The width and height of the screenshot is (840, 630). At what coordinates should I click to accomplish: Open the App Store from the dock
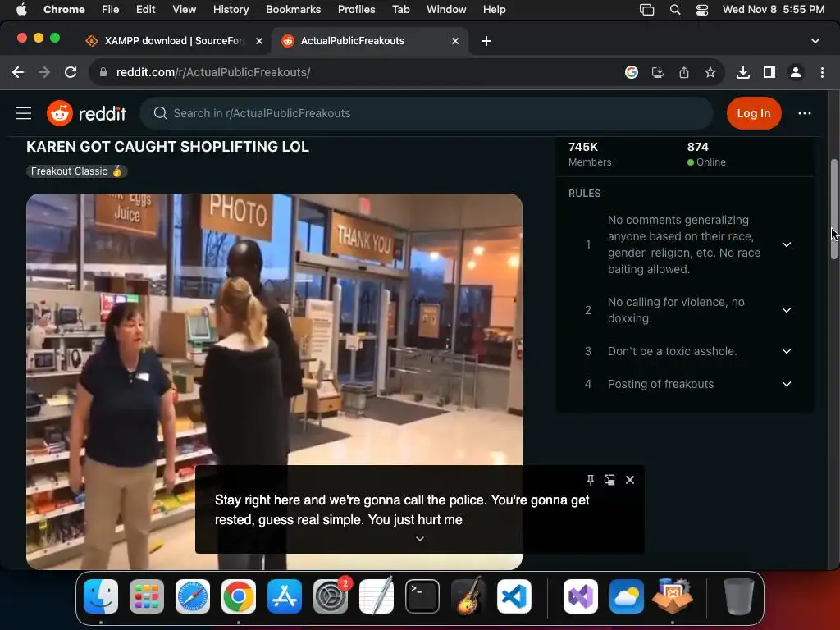(x=285, y=596)
